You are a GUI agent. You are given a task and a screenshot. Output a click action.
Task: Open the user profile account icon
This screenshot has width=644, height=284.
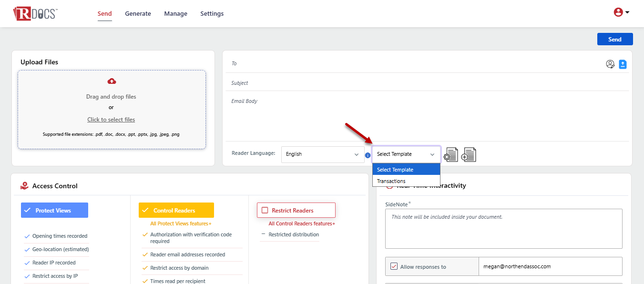tap(618, 12)
